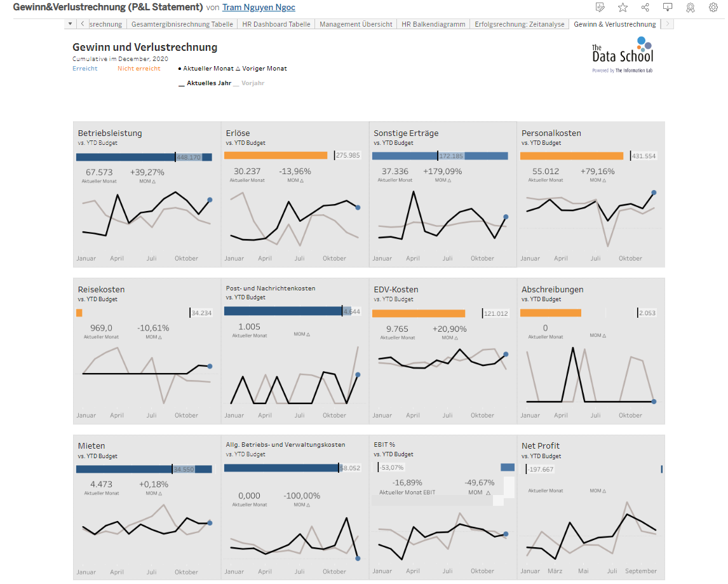This screenshot has height=584, width=728.
Task: Click the download icon
Action: pos(667,7)
